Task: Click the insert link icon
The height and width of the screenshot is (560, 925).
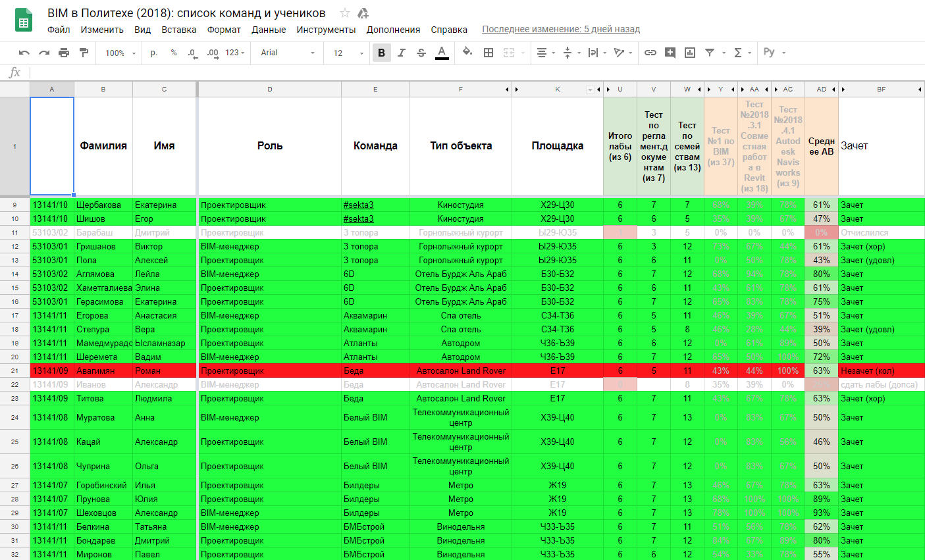Action: pyautogui.click(x=650, y=53)
